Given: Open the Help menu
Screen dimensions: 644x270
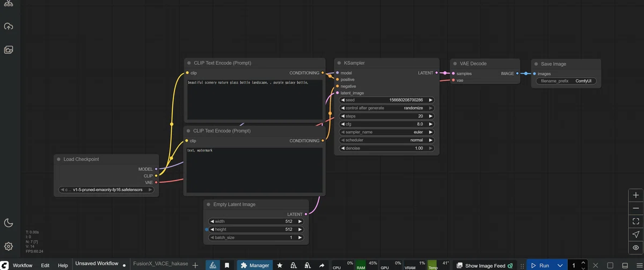Looking at the screenshot, I should coord(63,265).
